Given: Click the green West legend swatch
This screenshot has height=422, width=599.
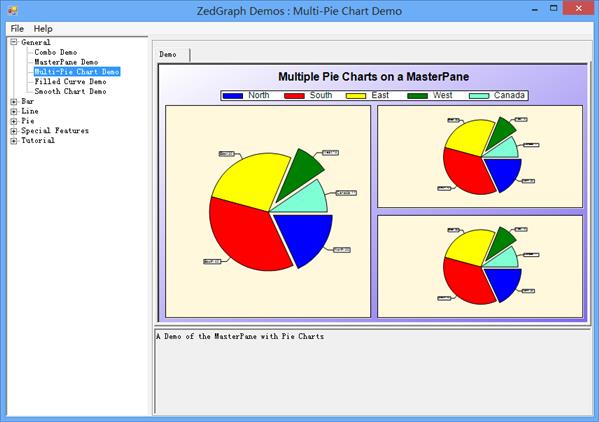Looking at the screenshot, I should tap(418, 96).
